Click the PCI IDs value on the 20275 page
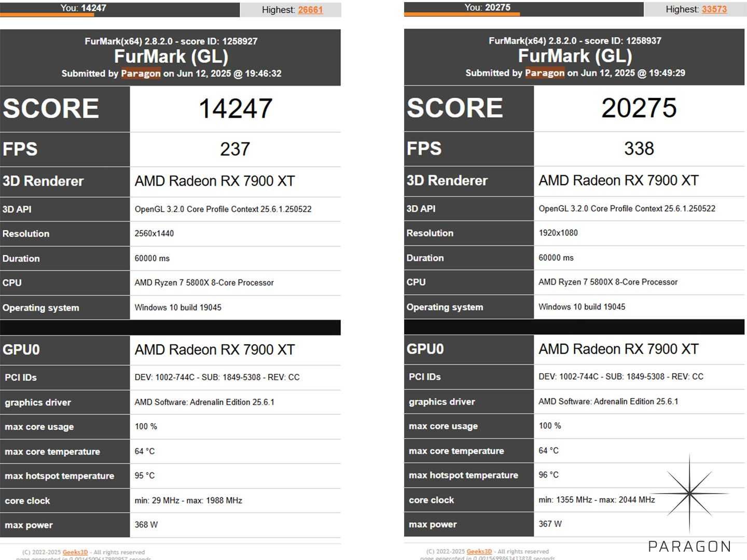The height and width of the screenshot is (560, 747). click(621, 376)
